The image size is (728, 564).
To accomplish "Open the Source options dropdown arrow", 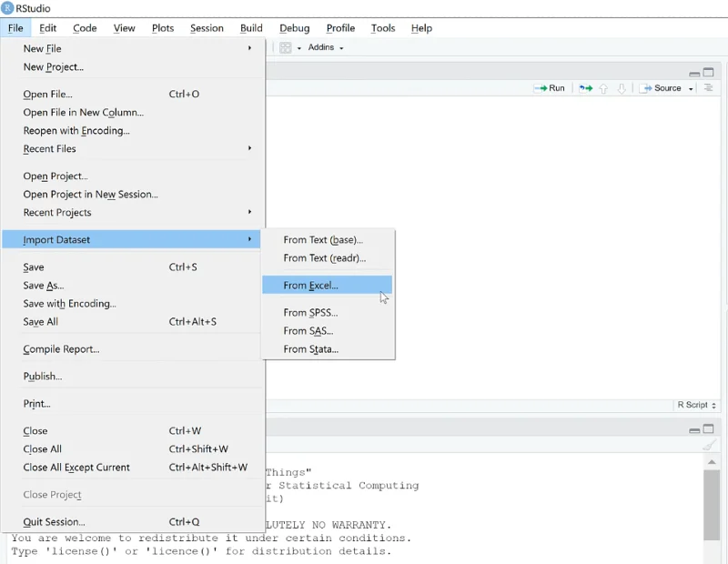I will coord(691,88).
